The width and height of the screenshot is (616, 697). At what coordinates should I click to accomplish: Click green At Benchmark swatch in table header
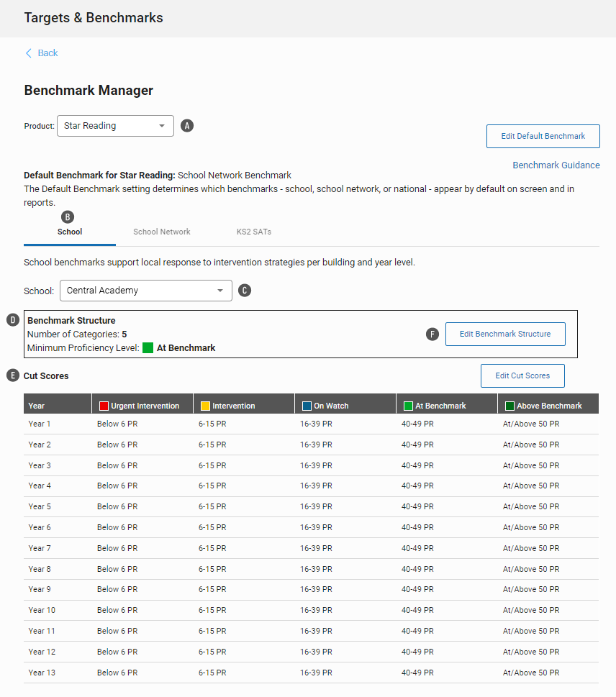pyautogui.click(x=408, y=406)
